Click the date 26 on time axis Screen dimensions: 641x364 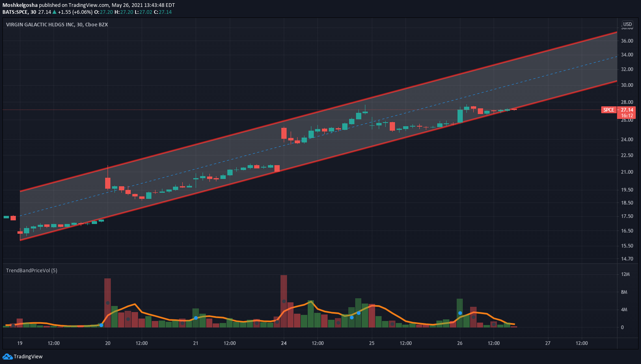click(460, 343)
